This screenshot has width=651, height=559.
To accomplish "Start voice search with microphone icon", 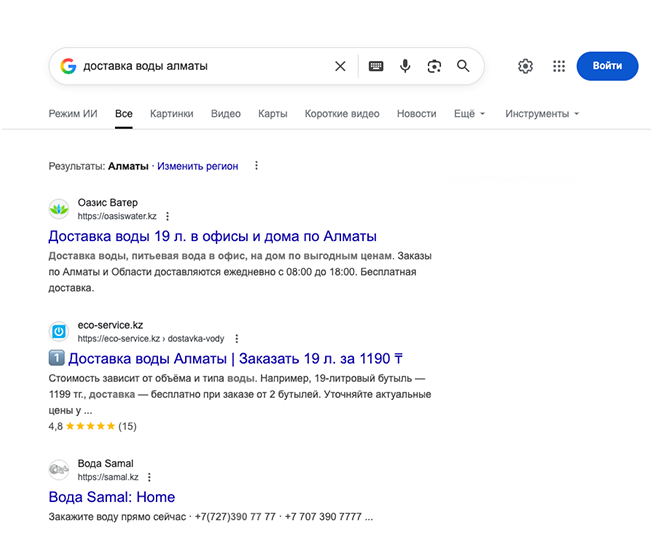I will [405, 66].
